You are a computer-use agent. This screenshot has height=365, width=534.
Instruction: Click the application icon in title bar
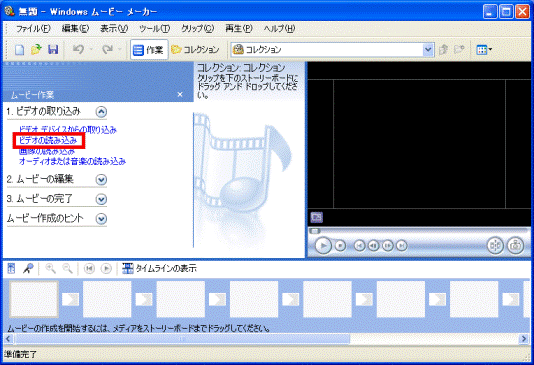click(10, 12)
